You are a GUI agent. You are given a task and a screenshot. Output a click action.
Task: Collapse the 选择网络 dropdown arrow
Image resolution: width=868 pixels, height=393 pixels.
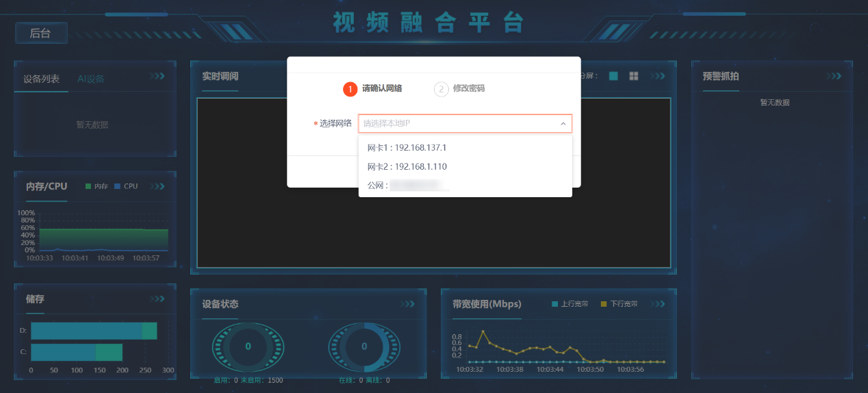563,124
